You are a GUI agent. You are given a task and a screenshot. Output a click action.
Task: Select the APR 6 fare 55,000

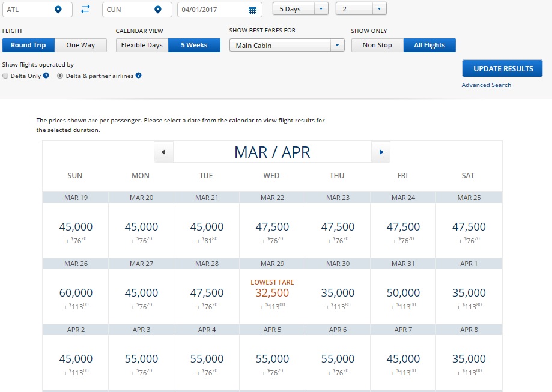click(338, 362)
